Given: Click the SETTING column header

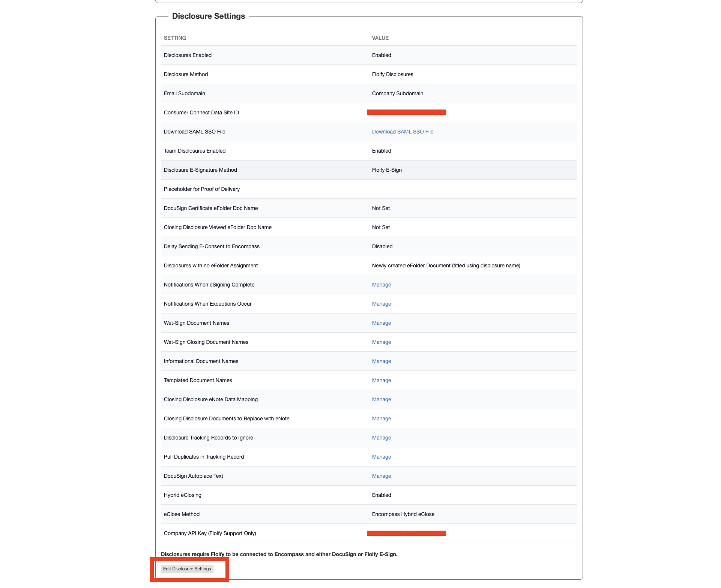Looking at the screenshot, I should tap(175, 38).
